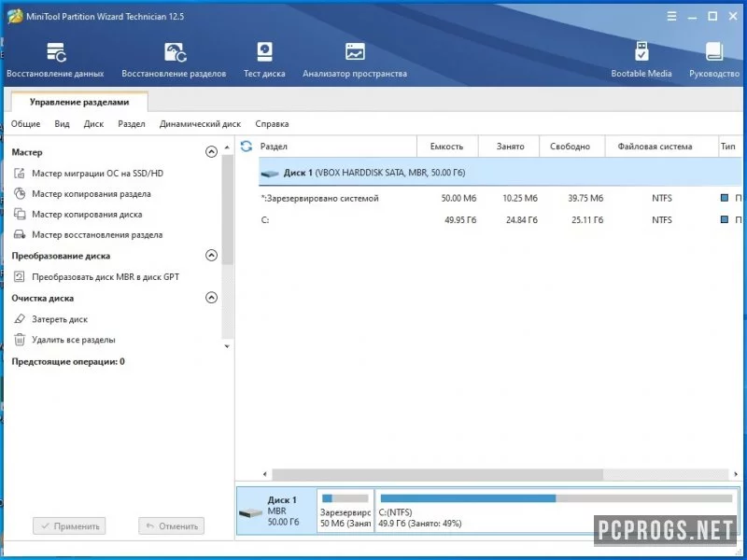Viewport: 747px width, 560px height.
Task: Select the Управление разделами tab
Action: 79,102
